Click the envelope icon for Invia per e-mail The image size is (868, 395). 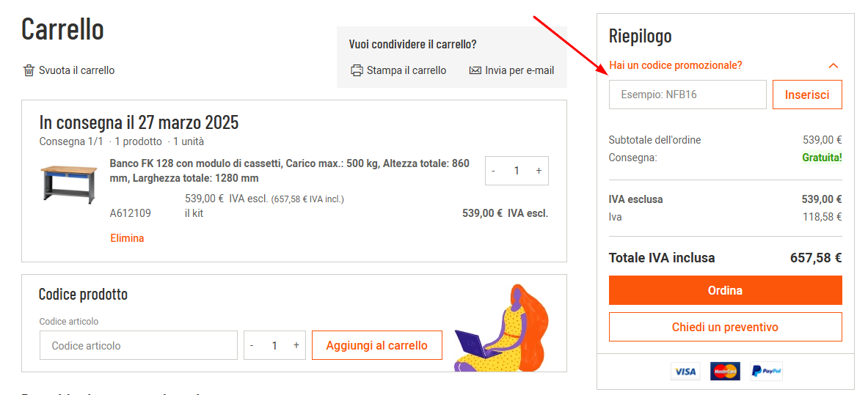[x=475, y=70]
